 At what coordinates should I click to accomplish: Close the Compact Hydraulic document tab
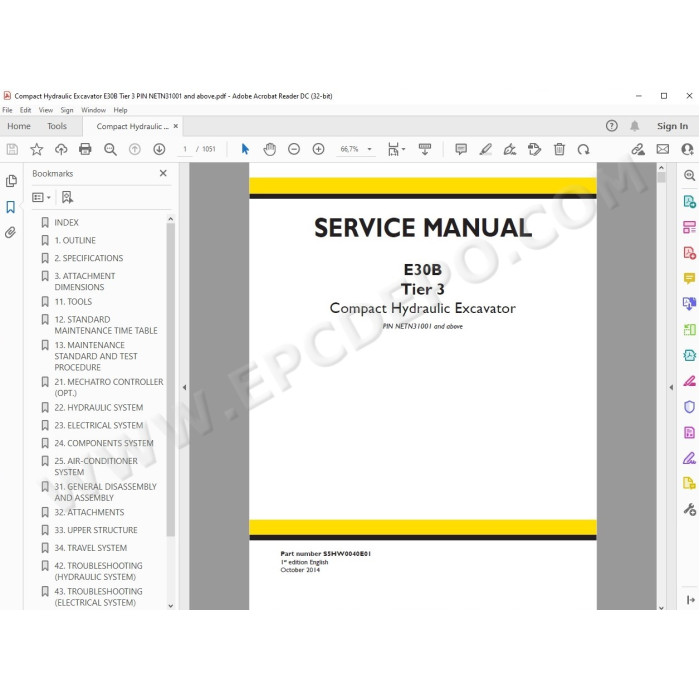pyautogui.click(x=175, y=126)
